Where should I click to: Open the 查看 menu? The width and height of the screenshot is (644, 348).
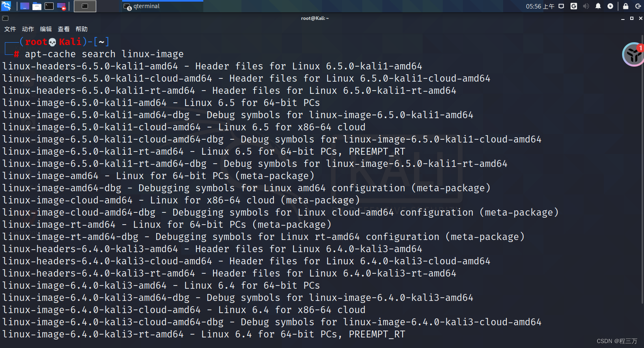coord(64,29)
